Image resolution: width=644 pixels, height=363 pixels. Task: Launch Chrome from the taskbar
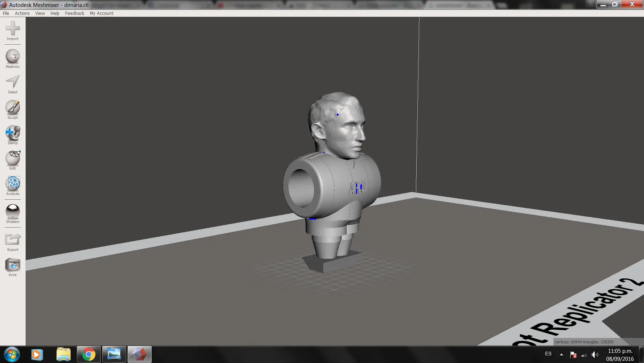(x=88, y=354)
